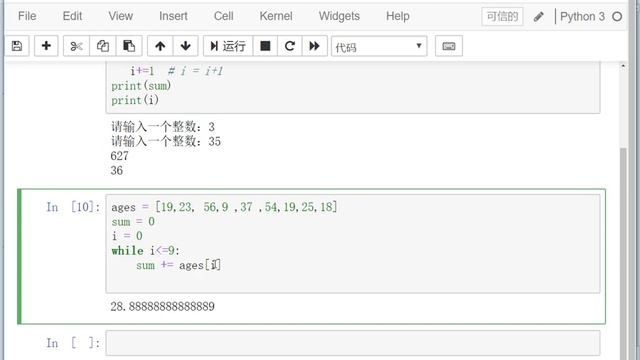This screenshot has width=640, height=360.
Task: Click the 'sum = 0' code line
Action: click(133, 222)
